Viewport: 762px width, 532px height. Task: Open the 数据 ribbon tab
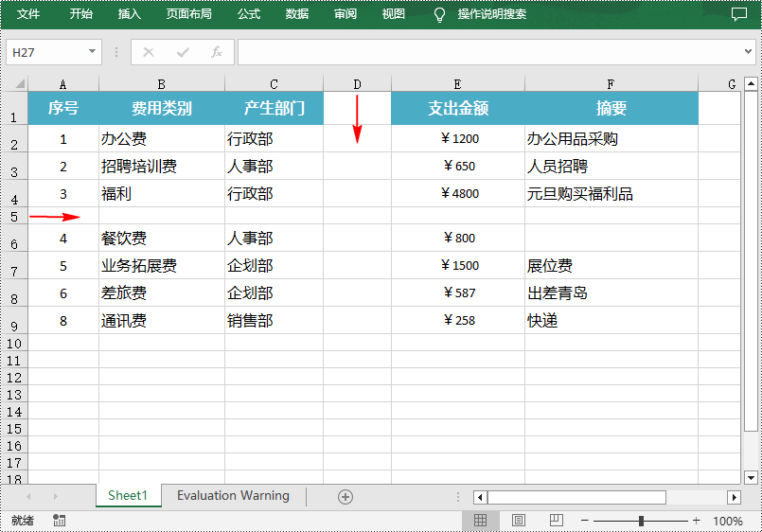[x=297, y=14]
